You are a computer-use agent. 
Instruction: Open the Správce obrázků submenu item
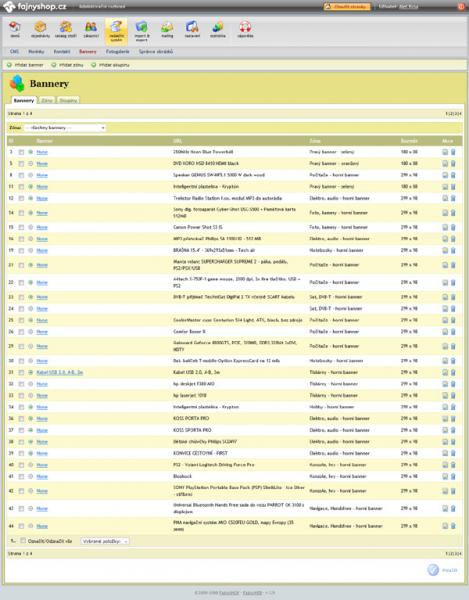pos(156,51)
